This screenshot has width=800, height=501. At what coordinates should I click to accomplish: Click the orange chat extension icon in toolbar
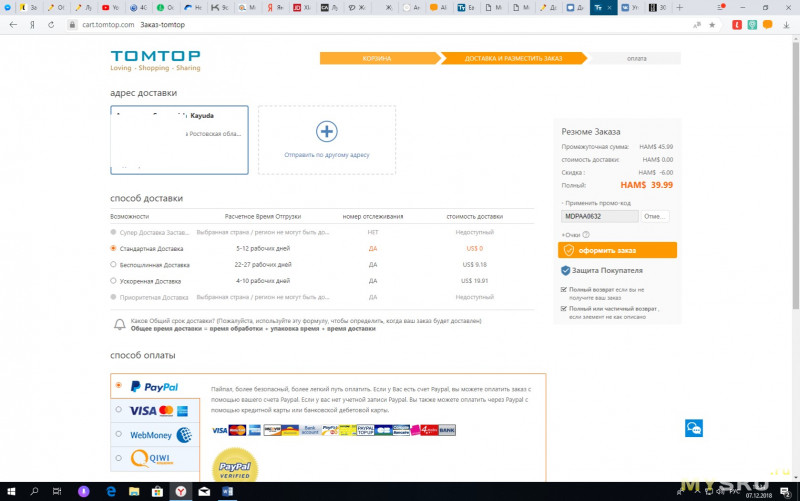click(x=767, y=24)
